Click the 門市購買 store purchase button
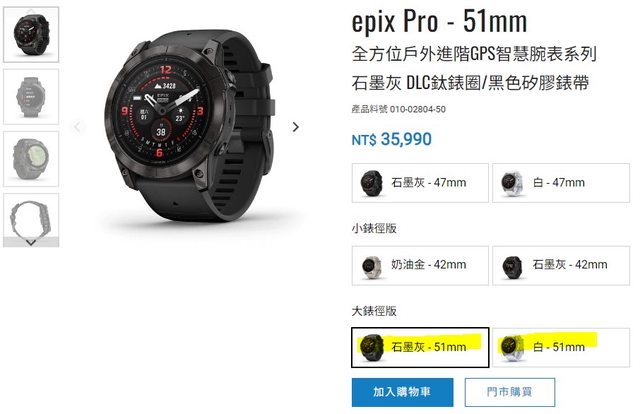The height and width of the screenshot is (414, 640). [x=509, y=392]
